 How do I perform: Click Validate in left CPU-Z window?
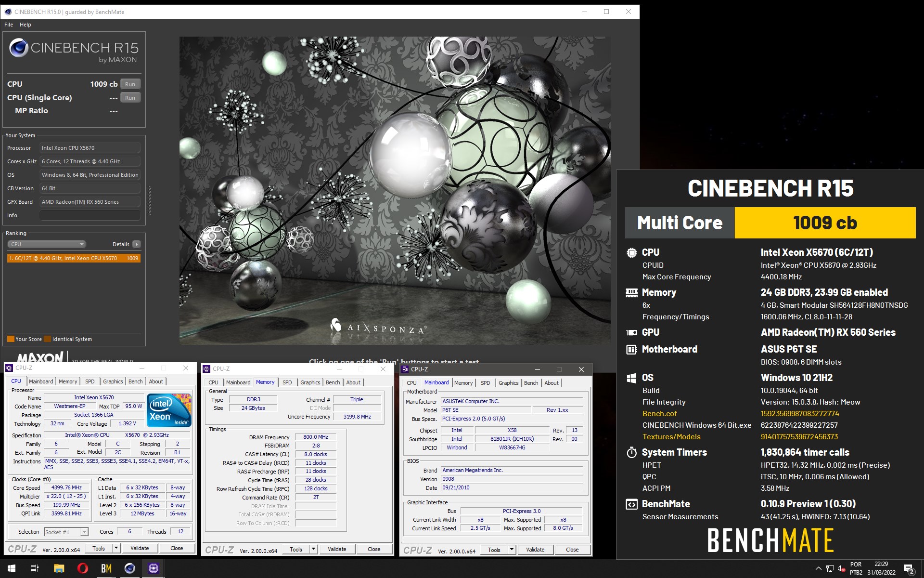(x=140, y=548)
